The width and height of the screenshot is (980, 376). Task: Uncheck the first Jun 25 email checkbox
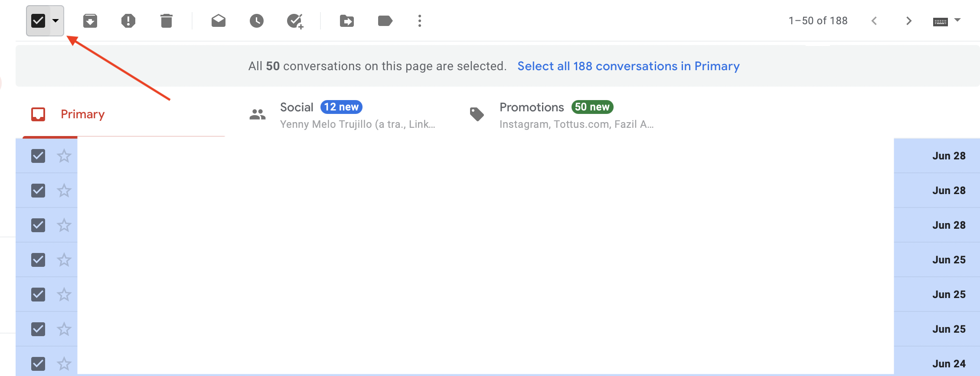point(38,260)
